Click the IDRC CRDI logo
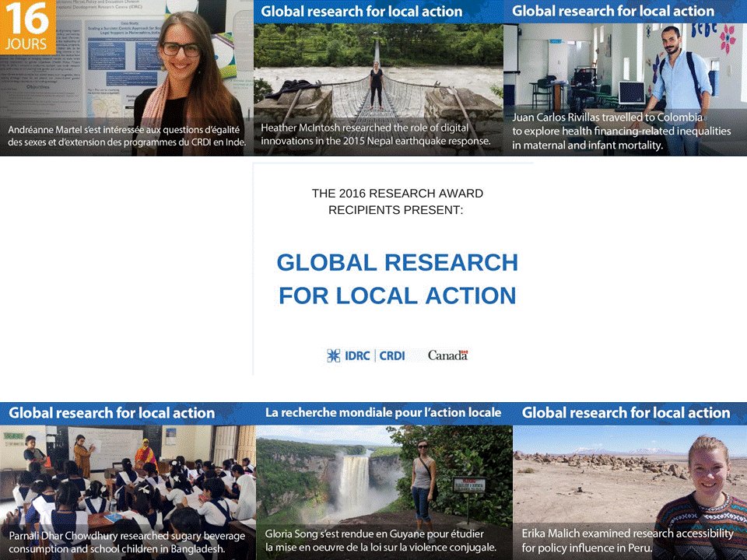This screenshot has width=747, height=560. [x=366, y=355]
